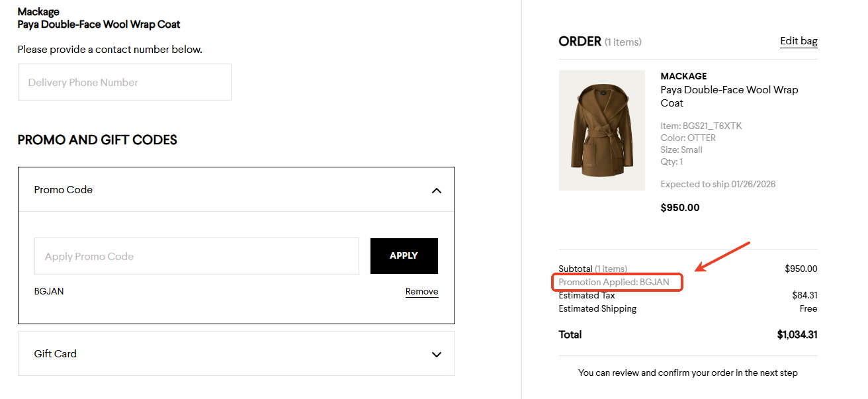Focus the Delivery Phone Number field
This screenshot has width=868, height=399.
[124, 82]
